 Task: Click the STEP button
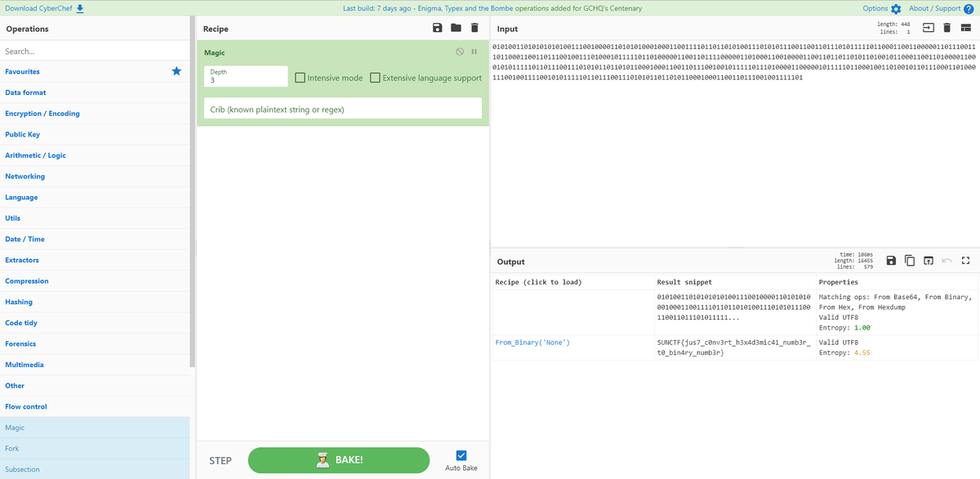220,460
